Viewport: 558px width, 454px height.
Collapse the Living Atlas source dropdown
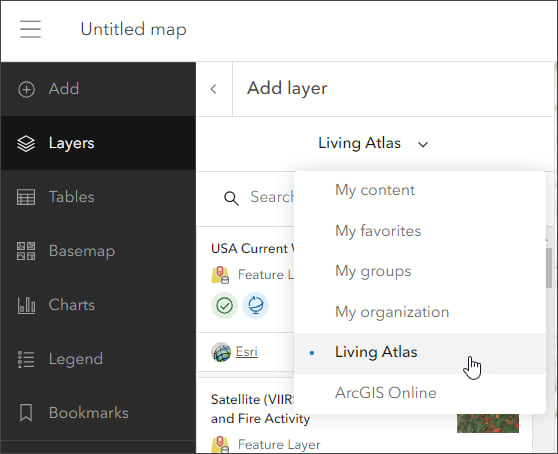click(374, 143)
